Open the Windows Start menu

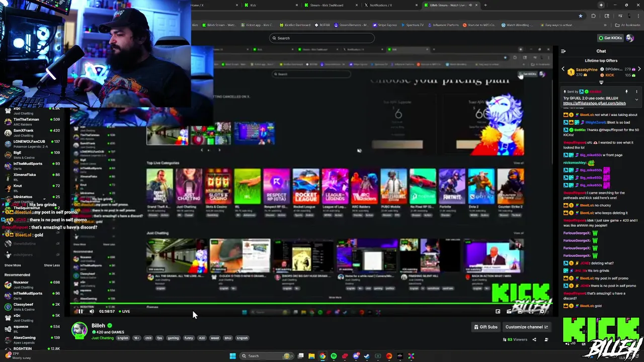click(232, 356)
